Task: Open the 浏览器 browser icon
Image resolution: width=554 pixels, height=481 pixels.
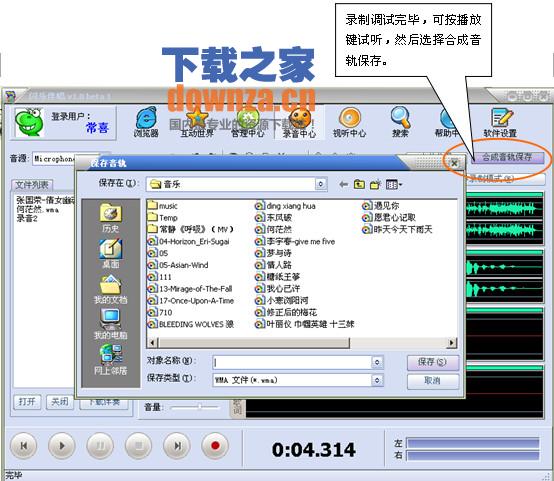Action: coord(146,122)
